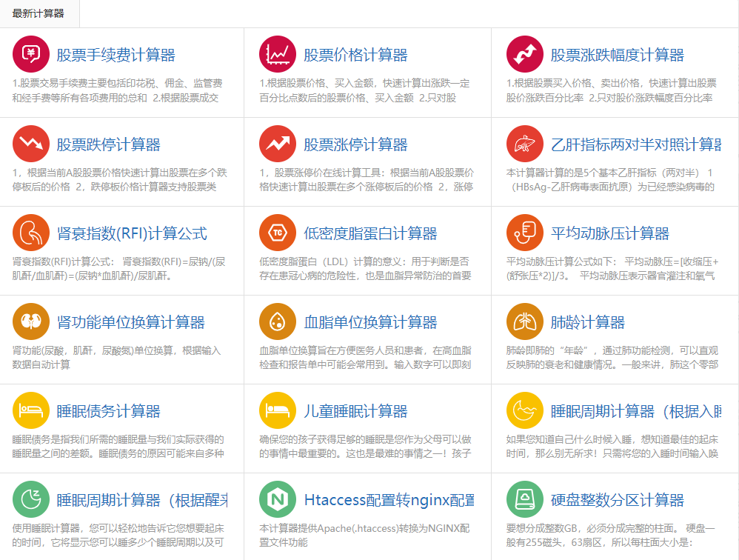Click the kidney icon for 肾衰指数(RFI)计算公式
Image resolution: width=739 pixels, height=560 pixels.
30,233
